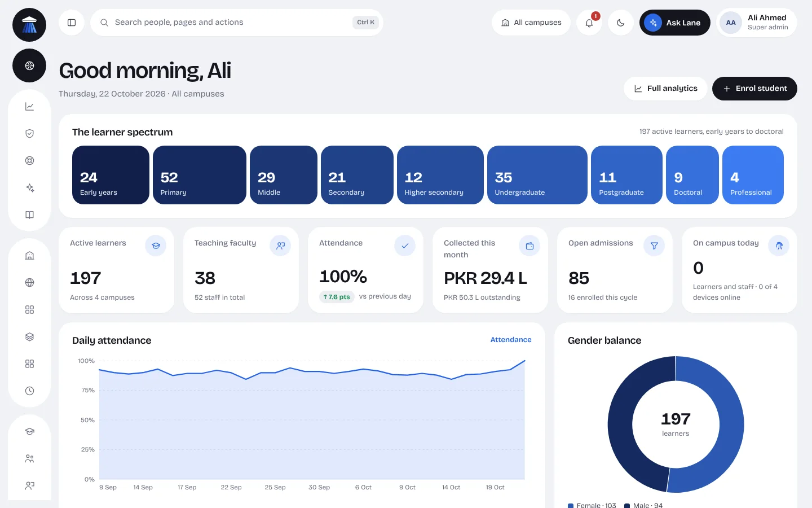
Task: Click the Primary spectrum tile showing 52
Action: click(x=200, y=175)
